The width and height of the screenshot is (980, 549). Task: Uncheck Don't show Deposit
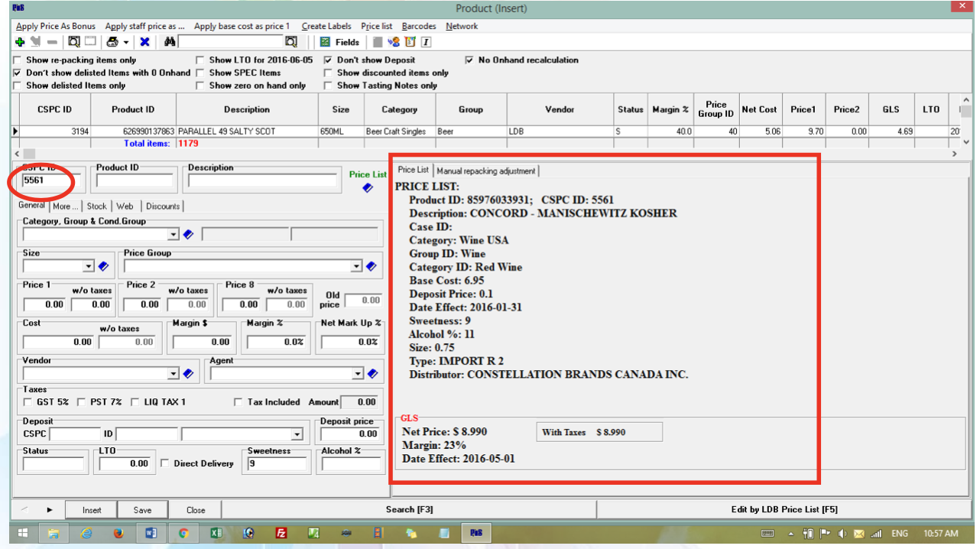[x=329, y=60]
